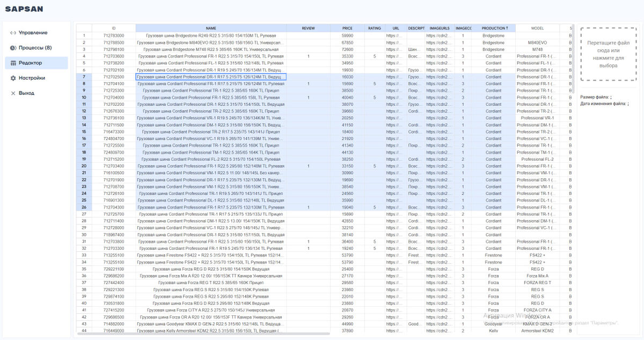644x340 pixels.
Task: Click the DESCRIPT column header
Action: click(x=416, y=28)
